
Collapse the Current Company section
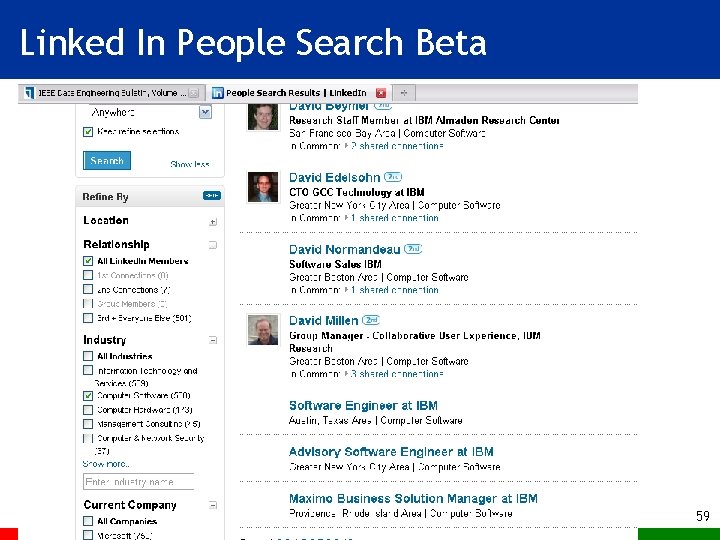point(213,505)
